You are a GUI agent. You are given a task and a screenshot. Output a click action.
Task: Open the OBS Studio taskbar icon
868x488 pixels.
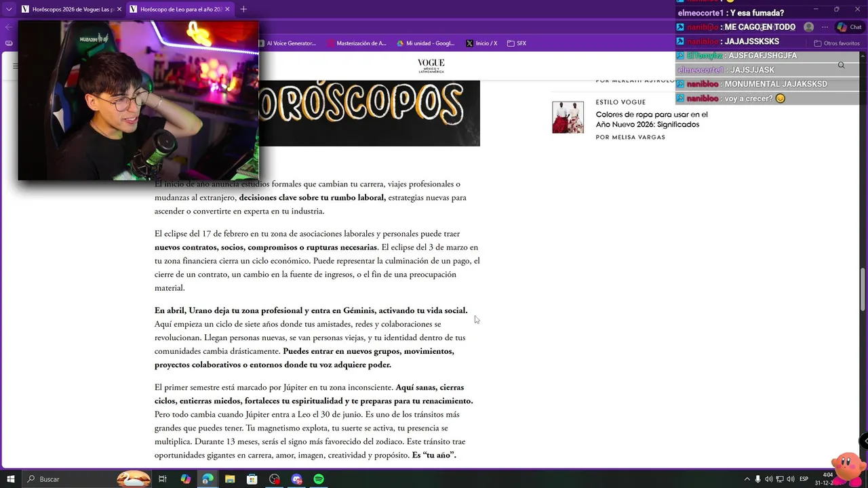point(274,479)
